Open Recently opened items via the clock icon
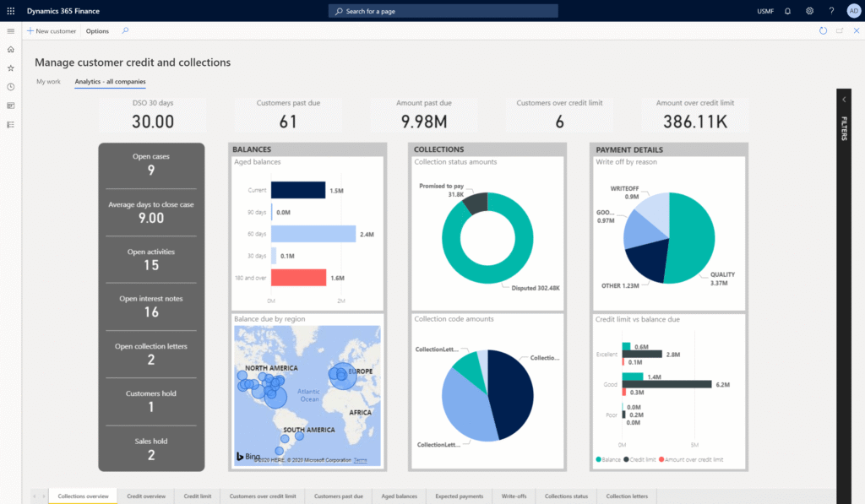Screen dimensions: 865x504 tap(10, 87)
